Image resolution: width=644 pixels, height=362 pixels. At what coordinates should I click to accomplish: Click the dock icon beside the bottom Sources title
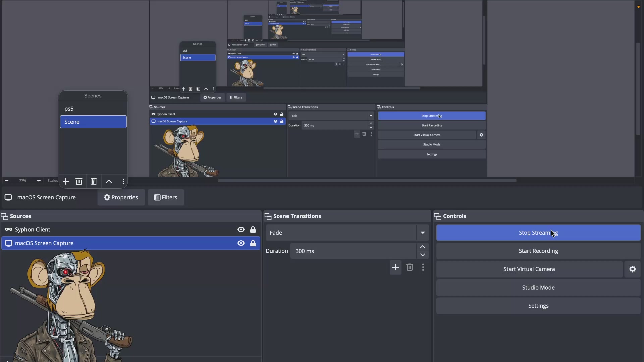coord(5,216)
